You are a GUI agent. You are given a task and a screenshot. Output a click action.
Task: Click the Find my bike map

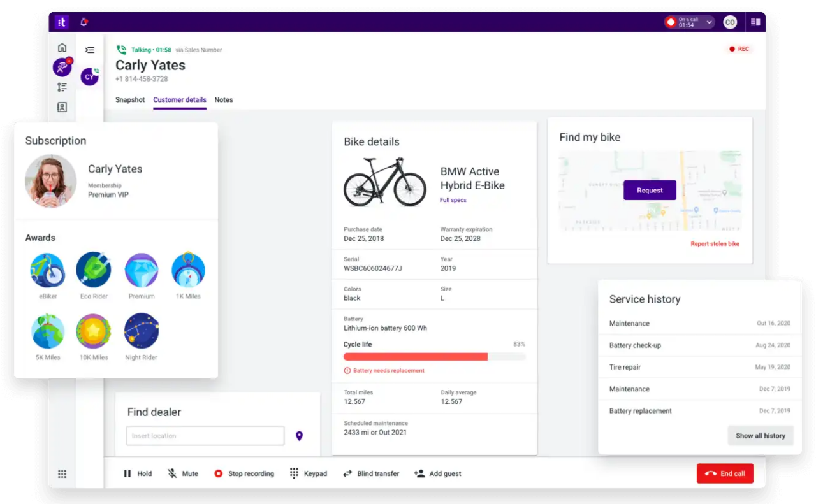click(650, 191)
